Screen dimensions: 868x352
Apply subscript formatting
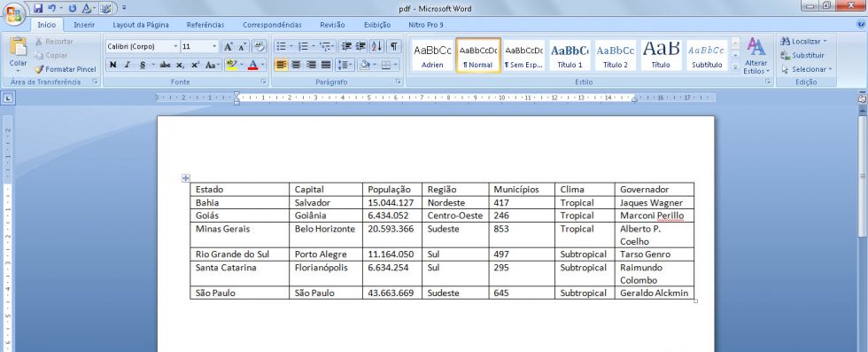[181, 65]
